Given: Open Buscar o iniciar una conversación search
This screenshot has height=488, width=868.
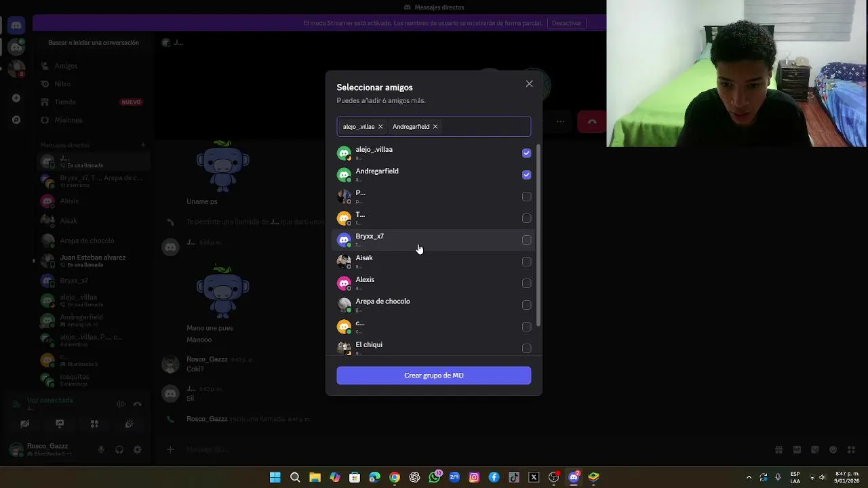Looking at the screenshot, I should [x=94, y=43].
